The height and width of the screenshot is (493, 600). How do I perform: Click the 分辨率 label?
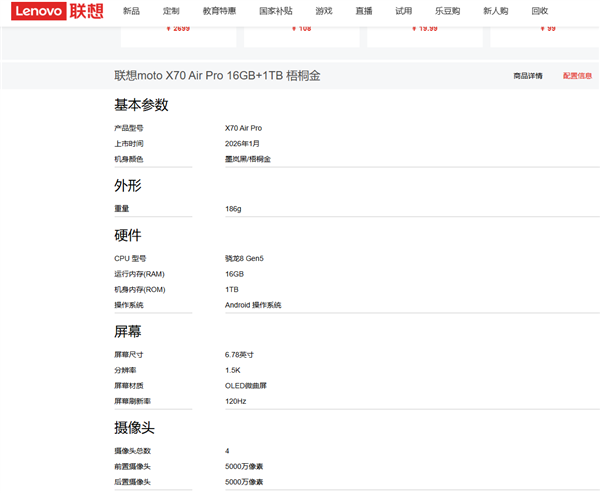pos(125,370)
